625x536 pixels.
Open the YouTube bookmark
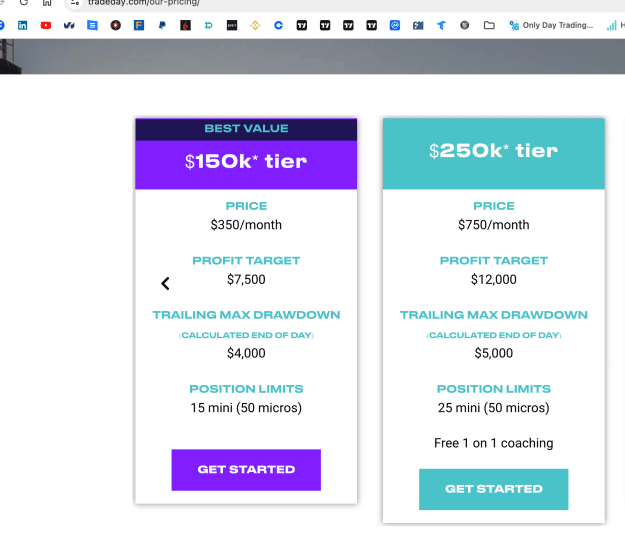pyautogui.click(x=46, y=26)
